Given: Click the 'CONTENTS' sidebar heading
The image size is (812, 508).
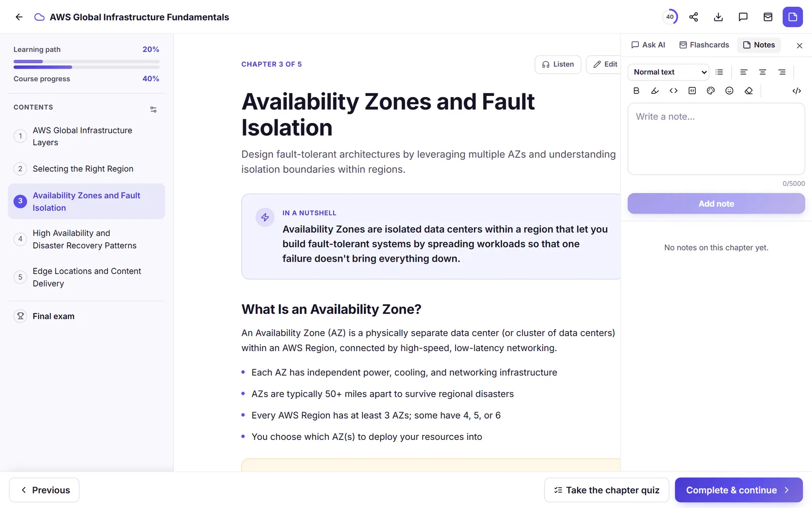Looking at the screenshot, I should (33, 107).
